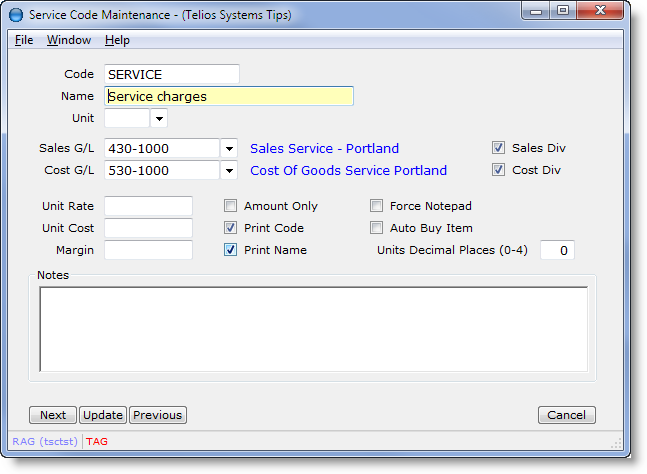The image size is (647, 474).
Task: Focus the Unit Rate input field
Action: point(148,206)
